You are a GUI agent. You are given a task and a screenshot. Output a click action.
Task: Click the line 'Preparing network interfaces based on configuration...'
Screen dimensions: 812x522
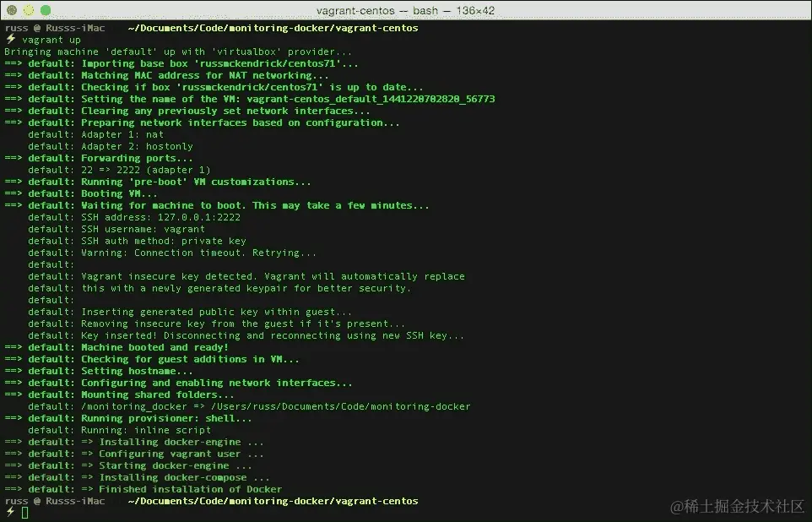(x=241, y=122)
